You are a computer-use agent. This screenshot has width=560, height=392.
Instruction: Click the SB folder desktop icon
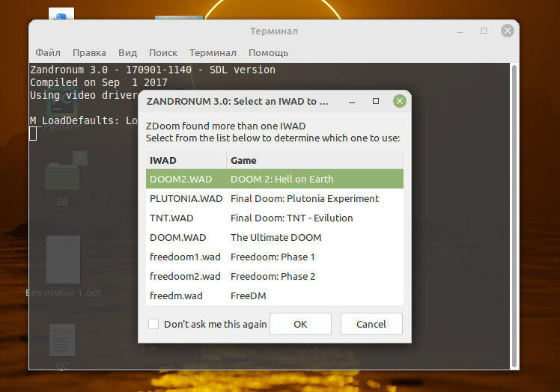coord(63,177)
